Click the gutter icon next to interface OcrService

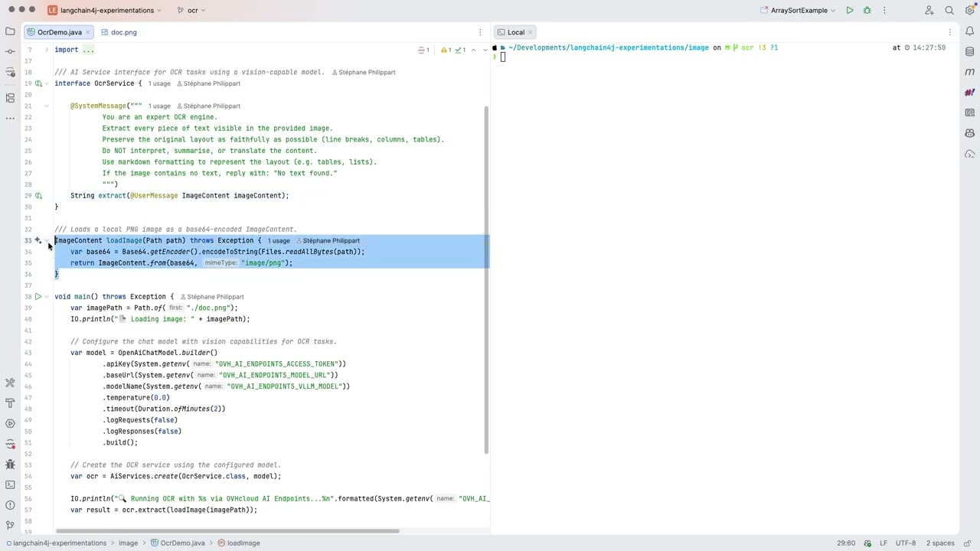pyautogui.click(x=38, y=83)
